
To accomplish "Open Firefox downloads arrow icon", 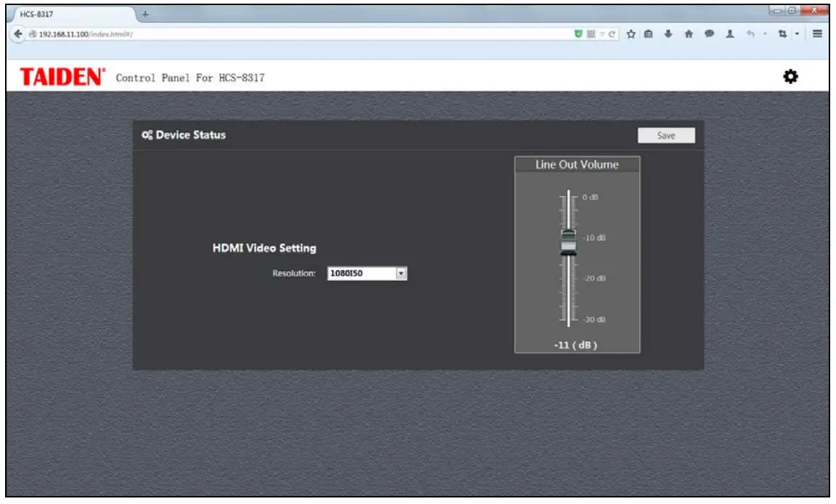I will pyautogui.click(x=669, y=33).
